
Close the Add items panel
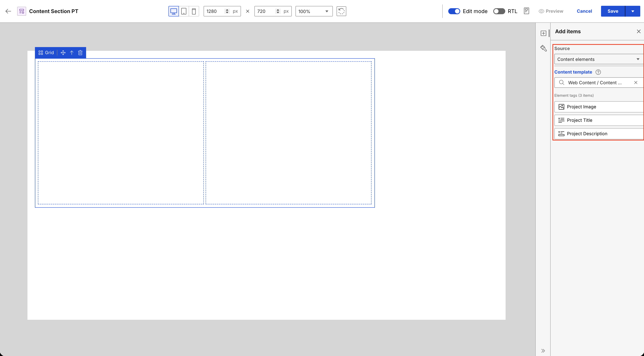point(639,31)
